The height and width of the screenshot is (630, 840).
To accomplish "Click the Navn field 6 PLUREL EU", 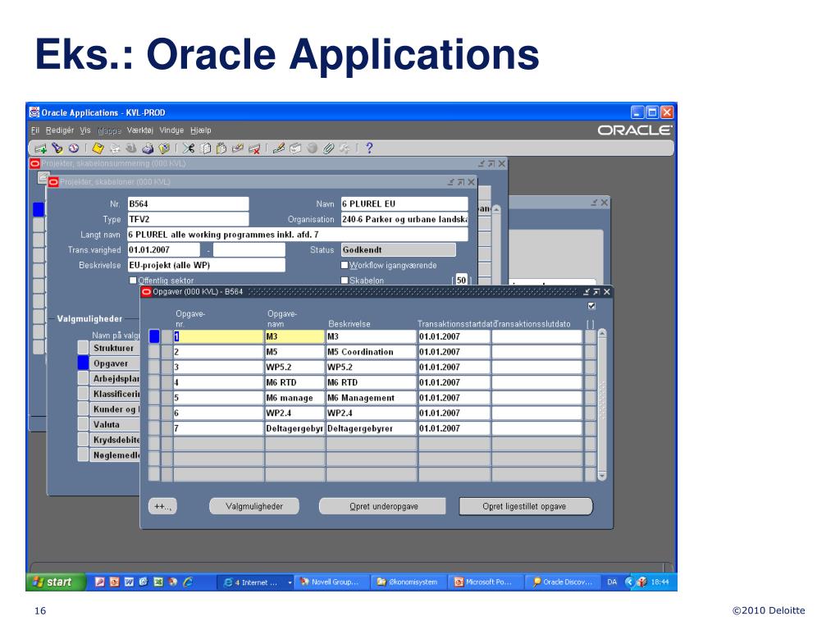I will click(x=404, y=203).
